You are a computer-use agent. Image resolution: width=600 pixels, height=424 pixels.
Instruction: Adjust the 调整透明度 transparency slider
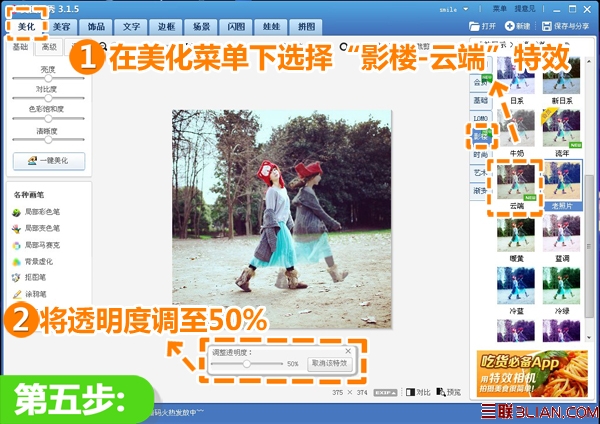pos(247,364)
